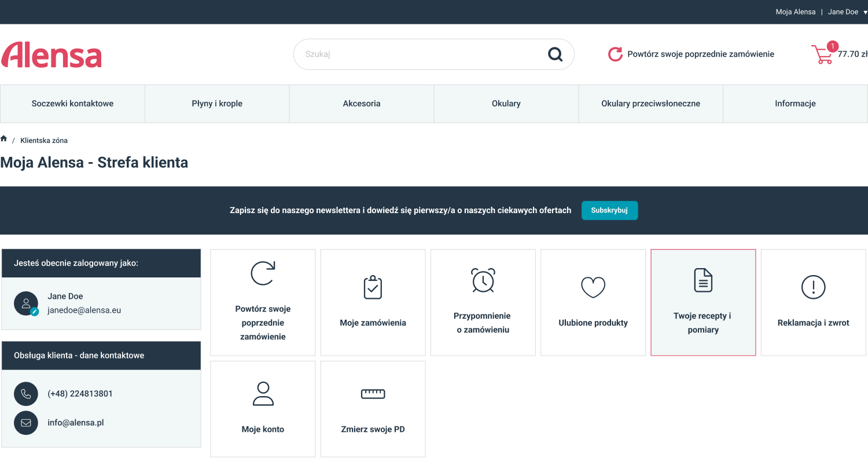Click the clipboard icon for Moje zamówienia
This screenshot has width=868, height=465.
tap(373, 287)
